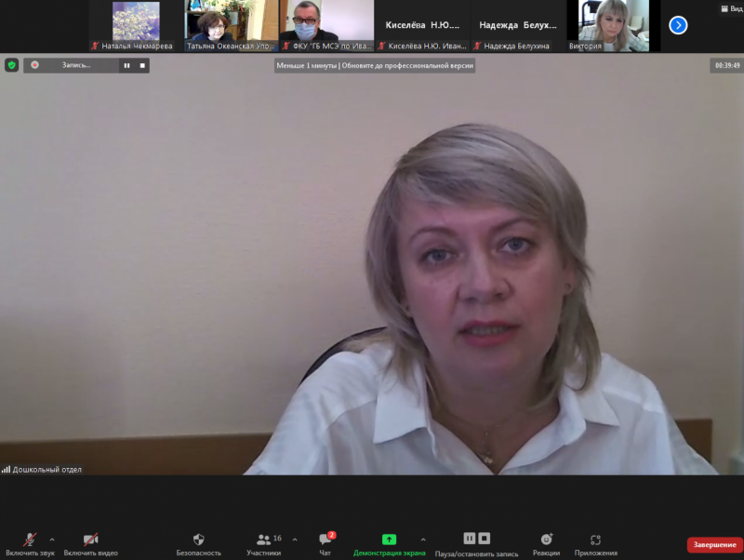Select Татьяна Океанская video thumbnail
The image size is (744, 560).
[232, 26]
